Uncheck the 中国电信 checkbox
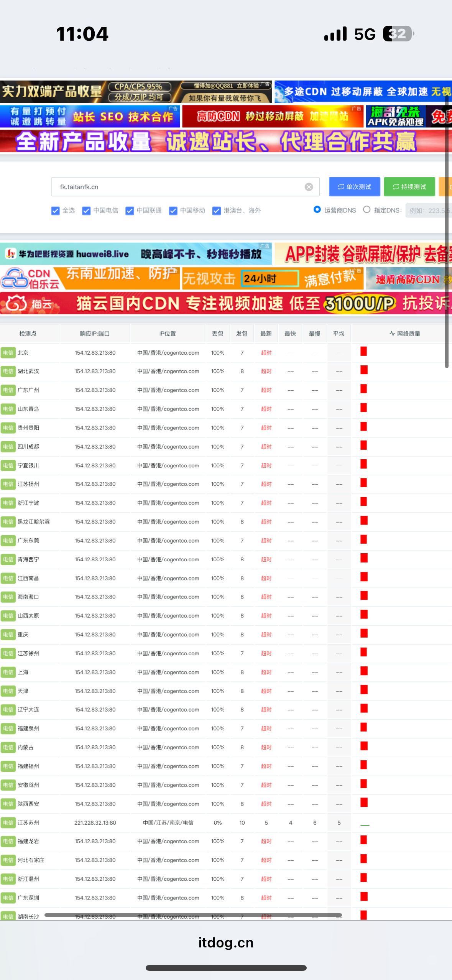 point(86,210)
